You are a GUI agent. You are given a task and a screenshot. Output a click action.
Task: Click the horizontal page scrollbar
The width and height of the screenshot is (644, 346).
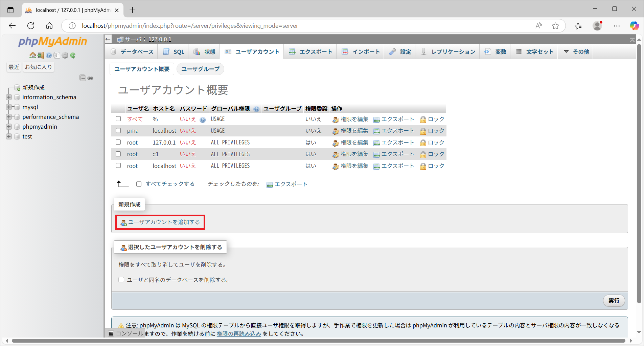(318, 341)
